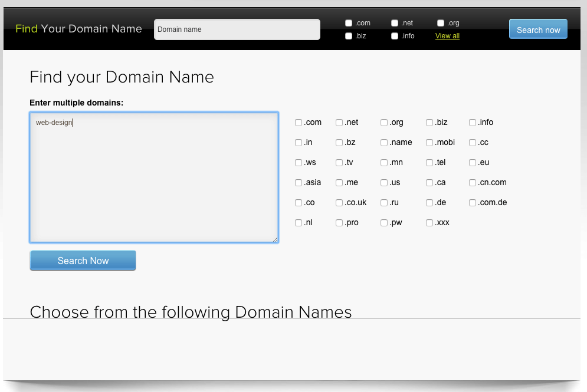The width and height of the screenshot is (587, 392).
Task: Tick the .eu extension checkbox
Action: coord(472,162)
